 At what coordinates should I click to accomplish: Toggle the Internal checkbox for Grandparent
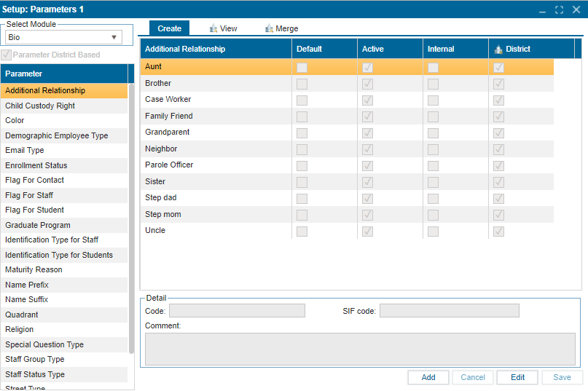pyautogui.click(x=433, y=133)
